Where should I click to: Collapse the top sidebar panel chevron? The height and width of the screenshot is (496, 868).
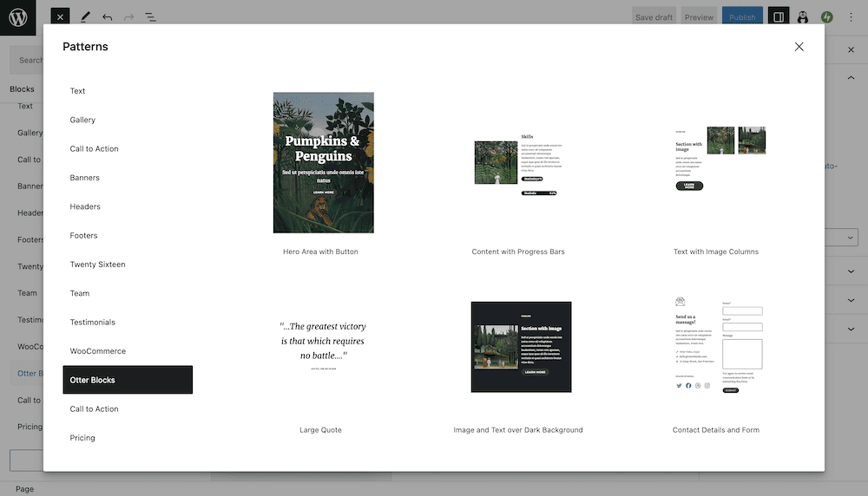click(x=851, y=78)
